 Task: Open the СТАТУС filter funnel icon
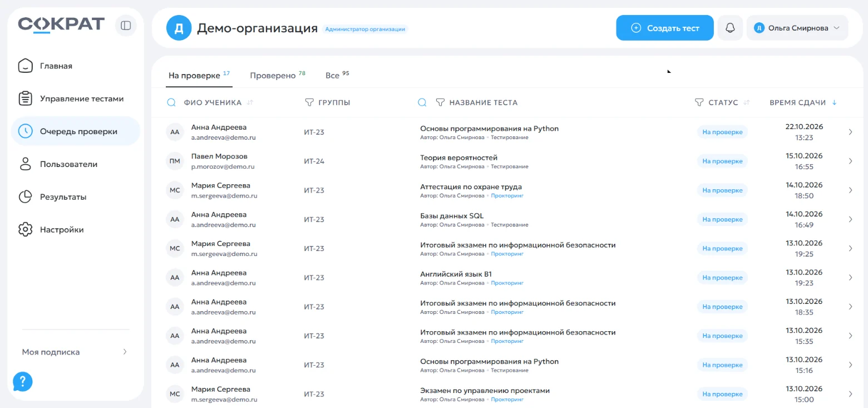699,102
